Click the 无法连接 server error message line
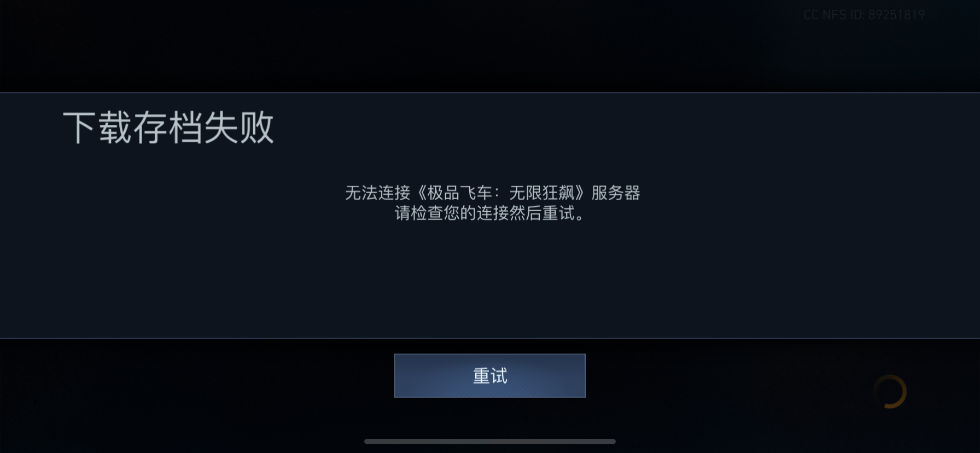 (x=492, y=193)
